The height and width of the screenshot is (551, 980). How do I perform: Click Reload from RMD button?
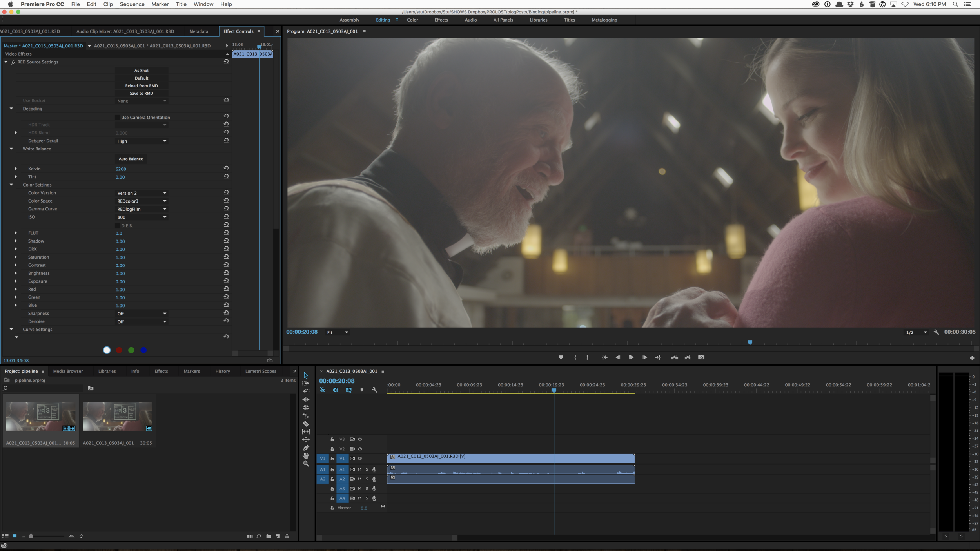[x=142, y=86]
